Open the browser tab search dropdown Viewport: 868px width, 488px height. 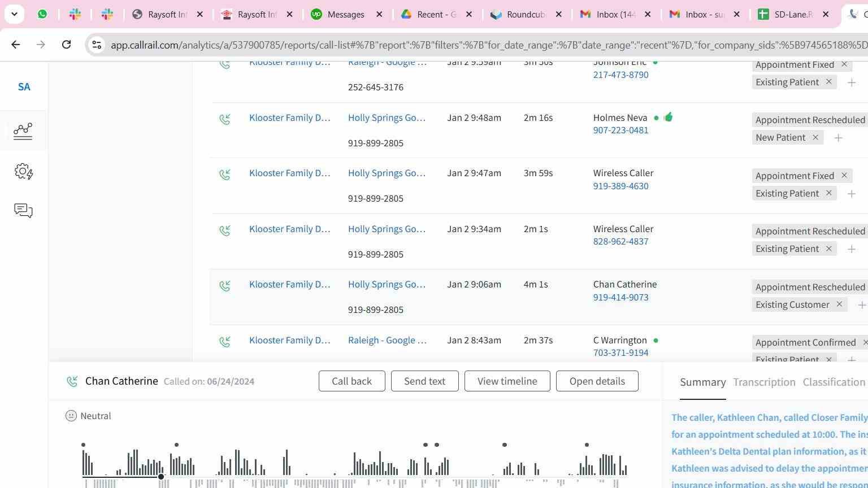14,14
